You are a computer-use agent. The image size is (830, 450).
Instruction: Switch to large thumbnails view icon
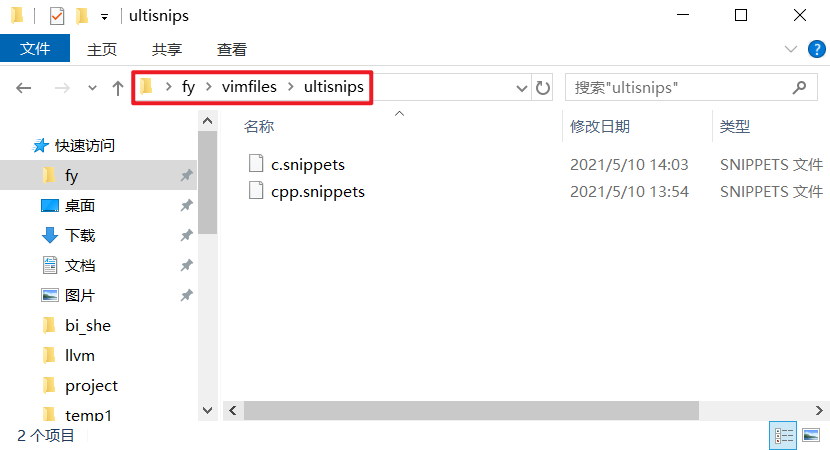tap(811, 435)
